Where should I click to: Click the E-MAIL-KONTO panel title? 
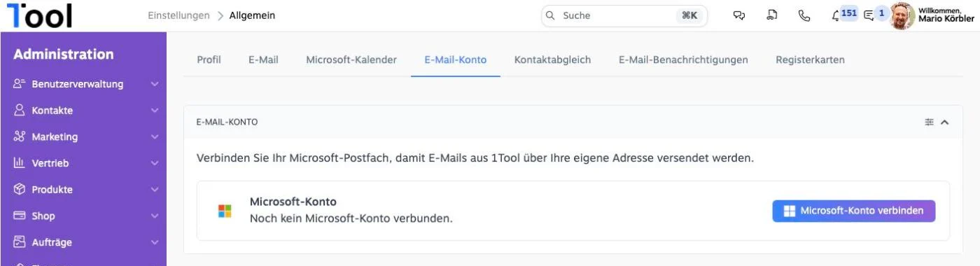(x=227, y=122)
